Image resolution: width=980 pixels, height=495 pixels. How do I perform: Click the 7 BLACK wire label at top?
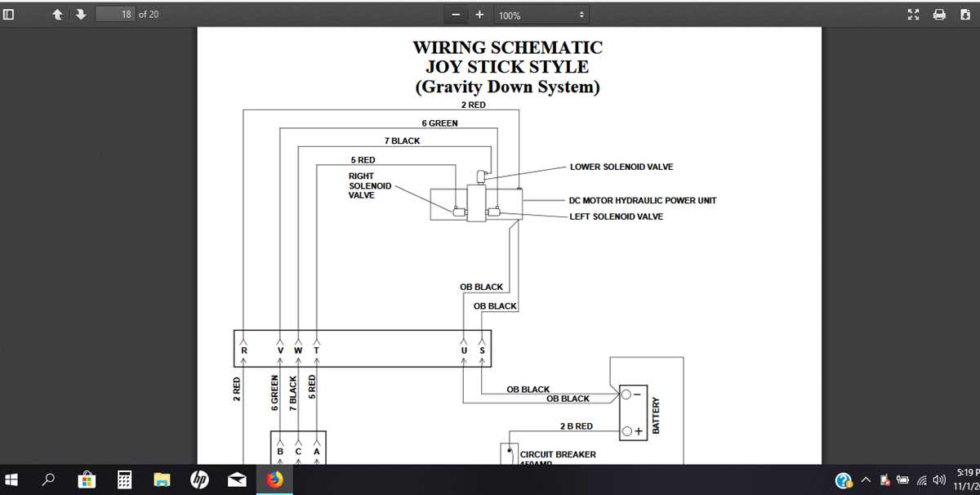(x=402, y=140)
